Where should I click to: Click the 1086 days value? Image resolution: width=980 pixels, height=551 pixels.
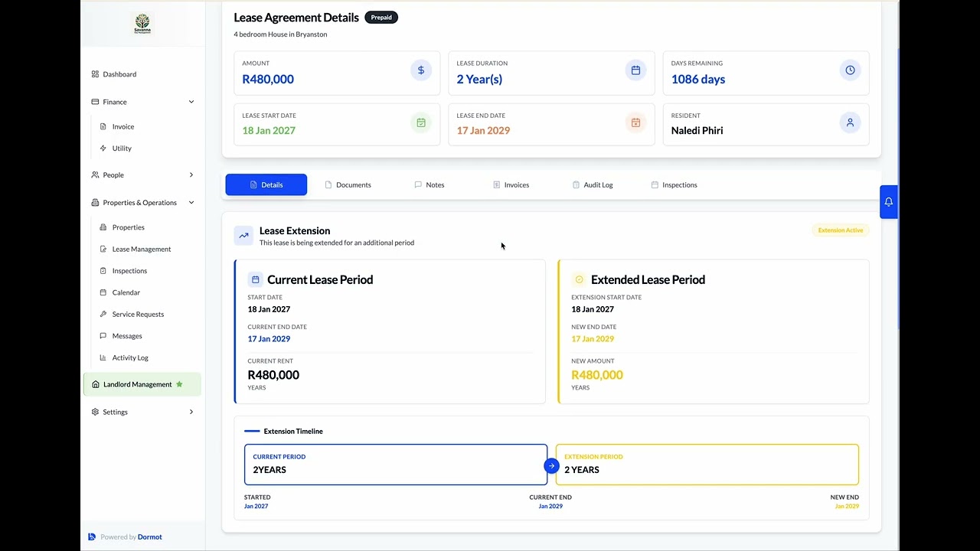pos(698,79)
